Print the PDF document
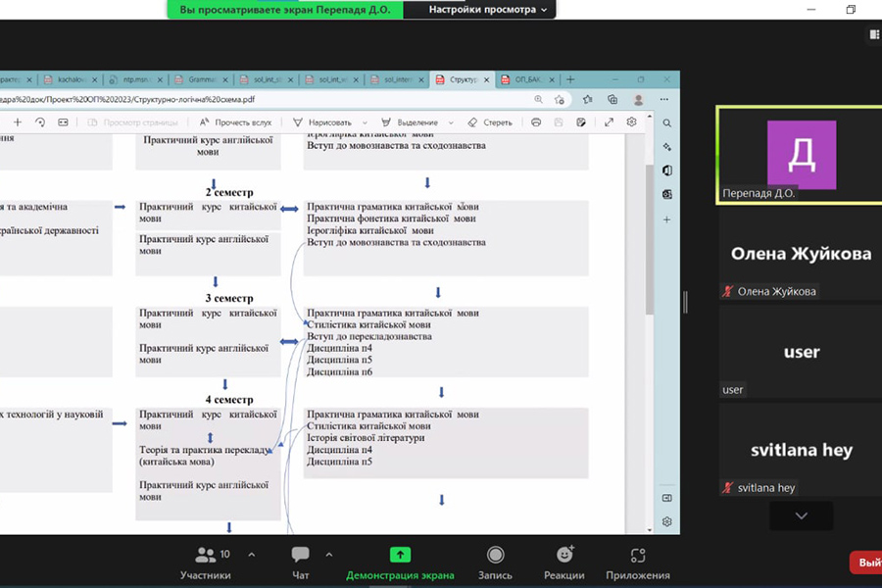Screen dimensions: 882x588 pos(536,122)
